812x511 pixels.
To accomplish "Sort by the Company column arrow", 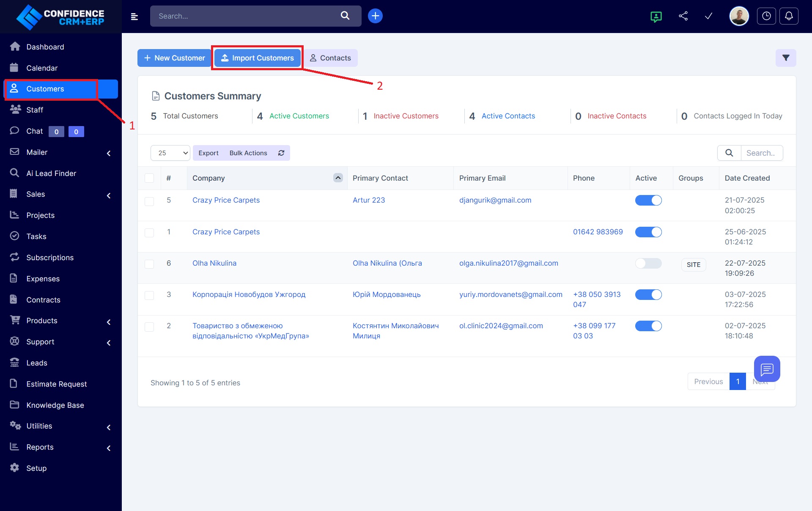I will [x=338, y=178].
